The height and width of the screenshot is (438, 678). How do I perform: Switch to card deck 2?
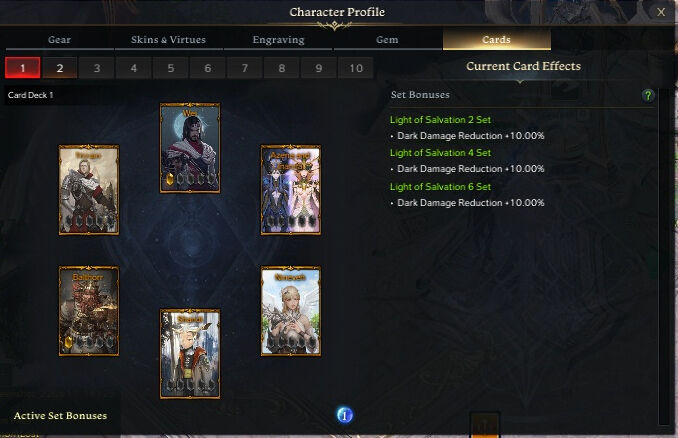[x=60, y=68]
